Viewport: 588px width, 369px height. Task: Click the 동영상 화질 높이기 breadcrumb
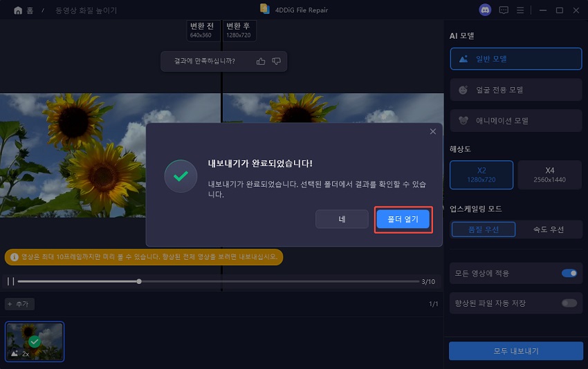86,10
